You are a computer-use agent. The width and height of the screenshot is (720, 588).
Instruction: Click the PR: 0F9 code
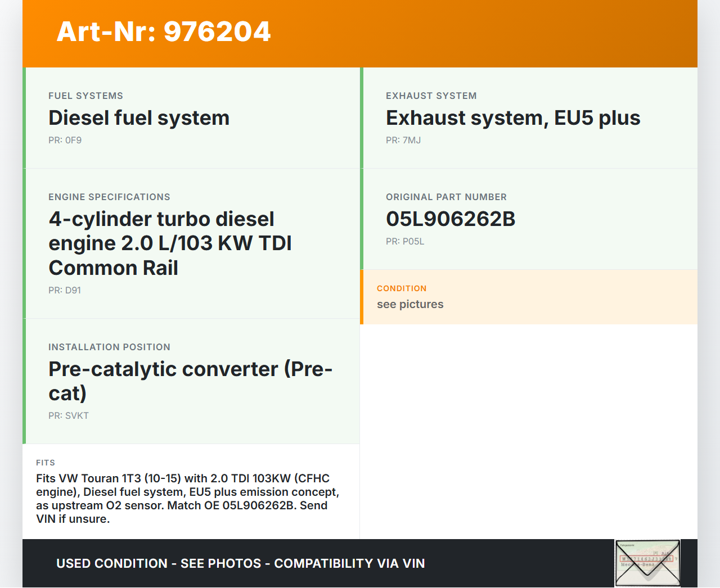pos(65,141)
